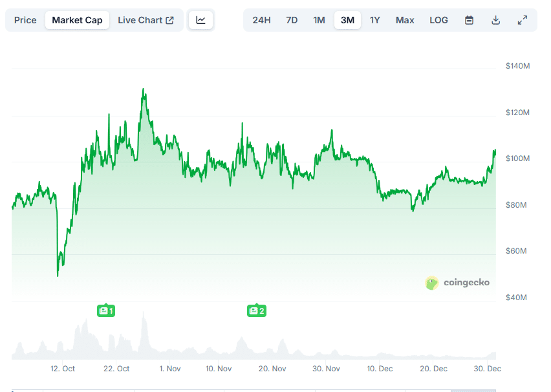This screenshot has height=392, width=551.
Task: Switch to the 1M time range
Action: pyautogui.click(x=319, y=20)
